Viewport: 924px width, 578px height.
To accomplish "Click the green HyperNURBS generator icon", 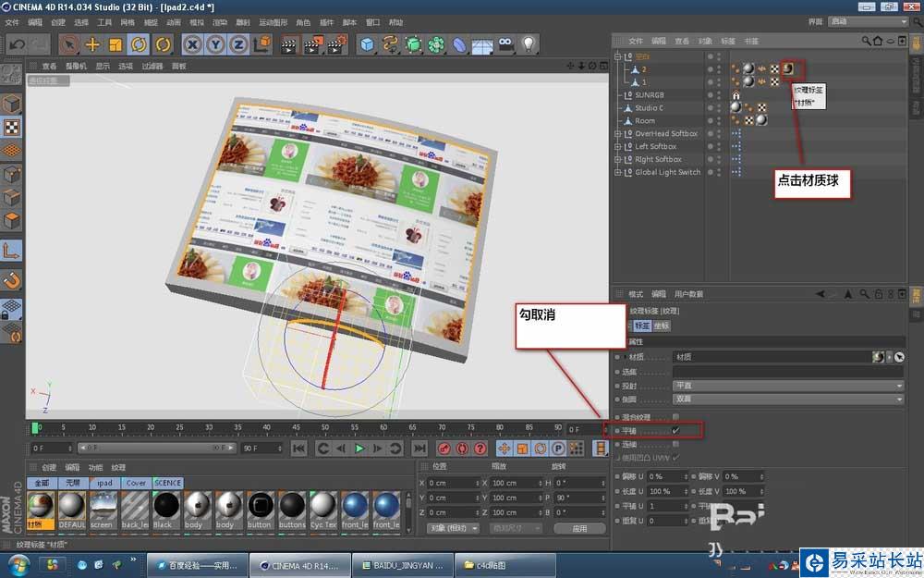I will click(414, 44).
